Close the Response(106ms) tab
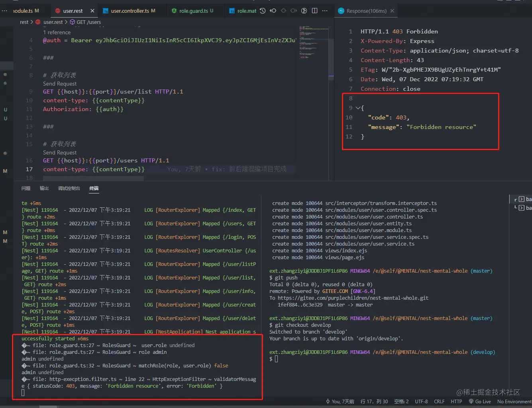The height and width of the screenshot is (408, 532). (392, 11)
